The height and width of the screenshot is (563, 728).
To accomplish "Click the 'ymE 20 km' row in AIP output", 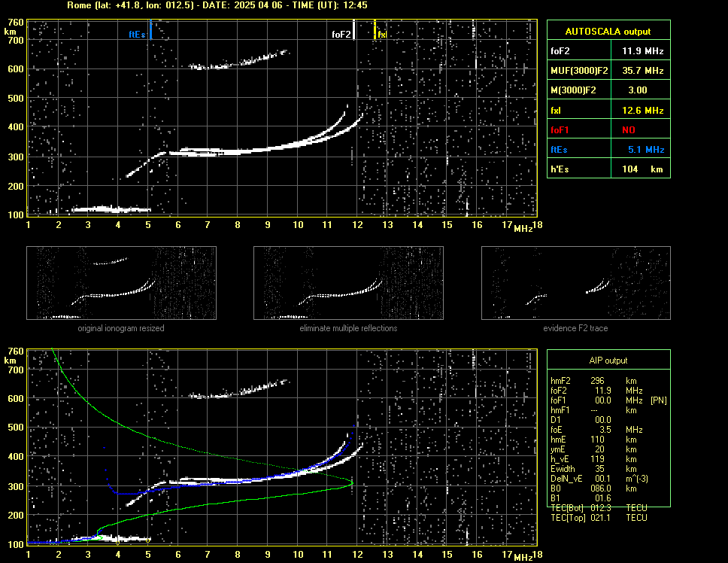I will coord(593,449).
